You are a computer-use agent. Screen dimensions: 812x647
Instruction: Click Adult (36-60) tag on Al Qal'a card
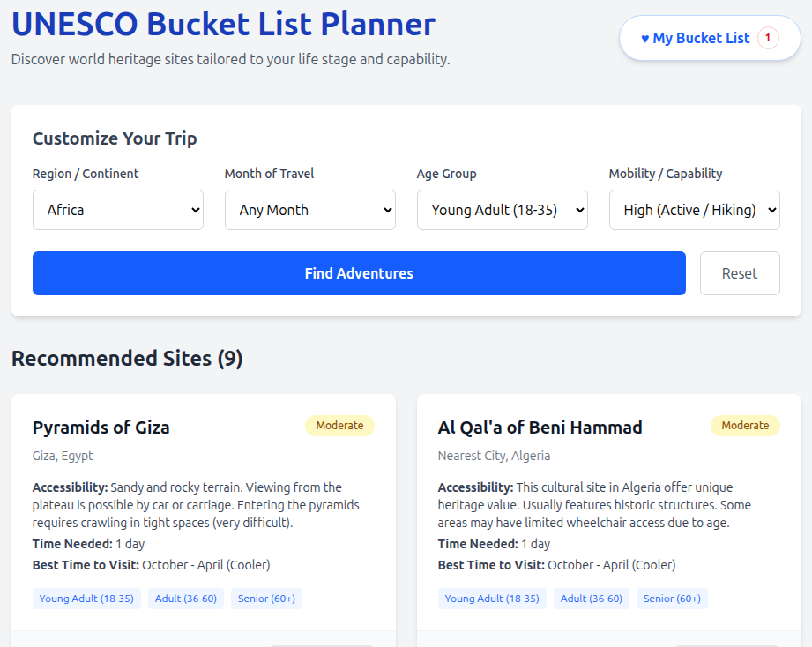[x=592, y=599]
